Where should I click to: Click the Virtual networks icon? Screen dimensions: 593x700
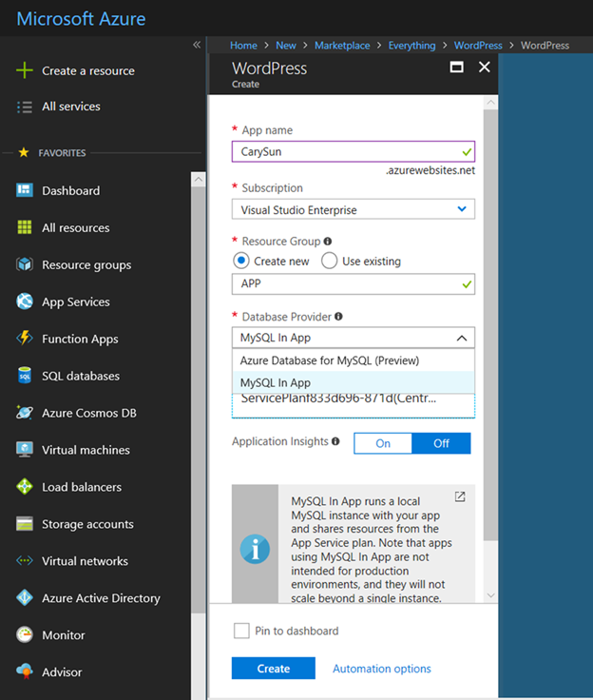pos(25,561)
